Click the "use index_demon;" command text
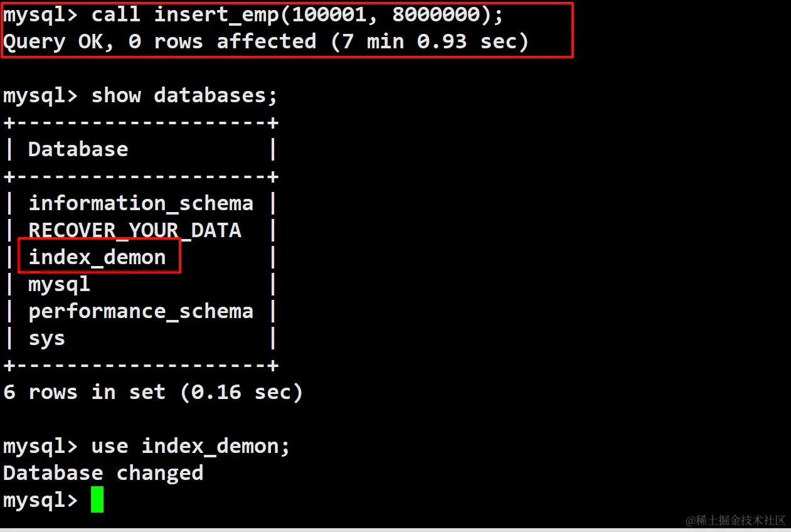791x532 pixels. 191,446
